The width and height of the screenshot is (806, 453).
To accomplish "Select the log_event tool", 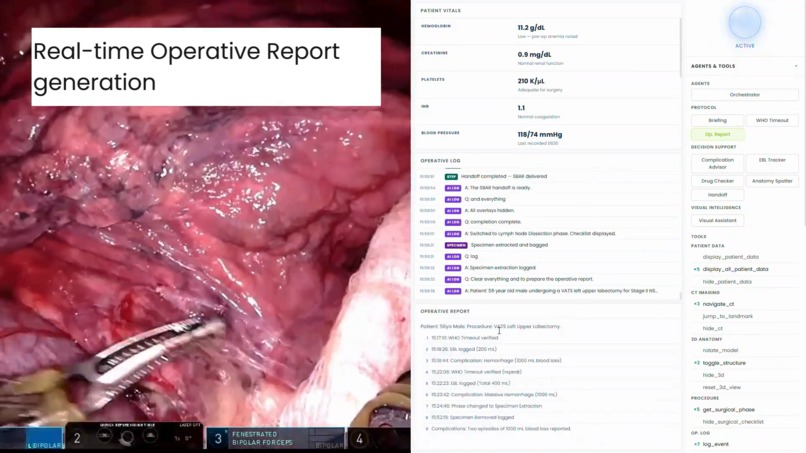I will click(x=716, y=444).
